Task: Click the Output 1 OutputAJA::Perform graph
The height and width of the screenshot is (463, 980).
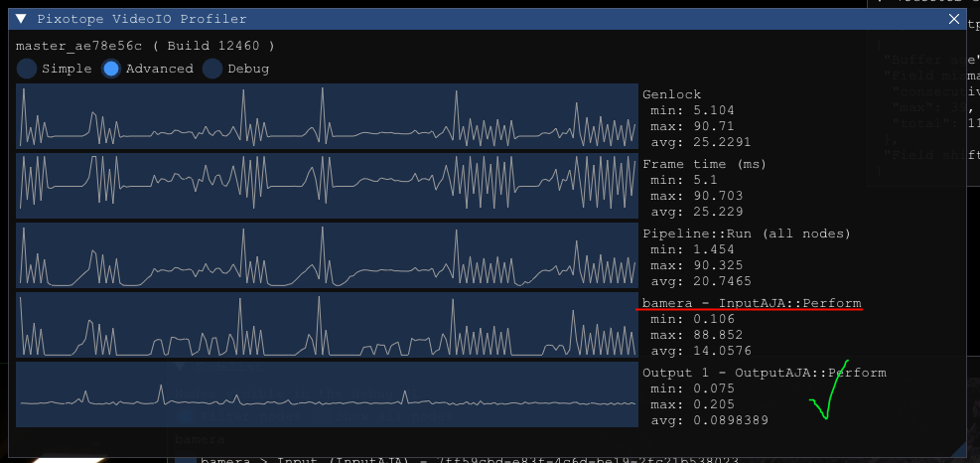Action: click(x=327, y=394)
